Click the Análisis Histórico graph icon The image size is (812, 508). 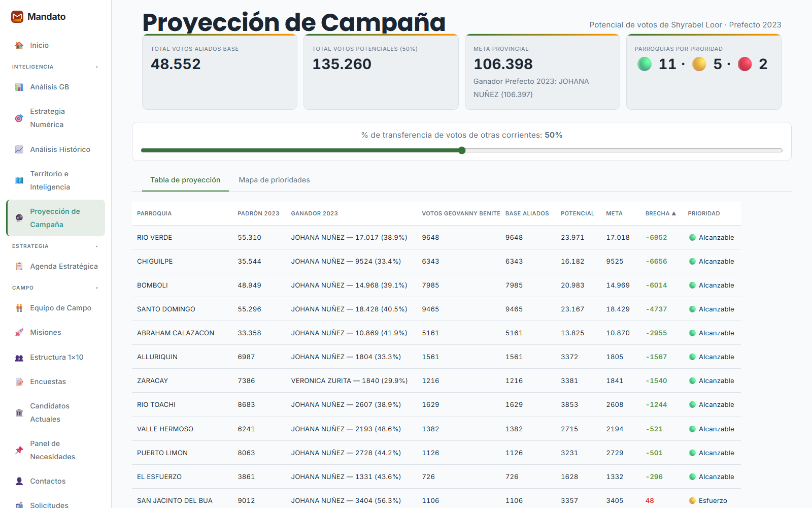(x=19, y=149)
